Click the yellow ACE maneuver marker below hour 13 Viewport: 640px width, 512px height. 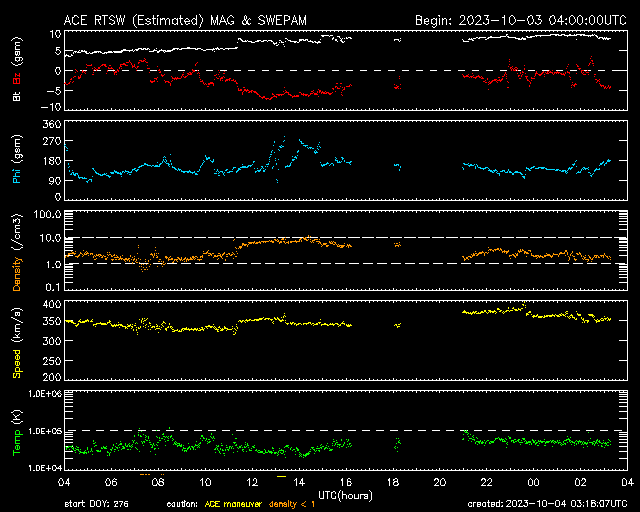[x=281, y=476]
